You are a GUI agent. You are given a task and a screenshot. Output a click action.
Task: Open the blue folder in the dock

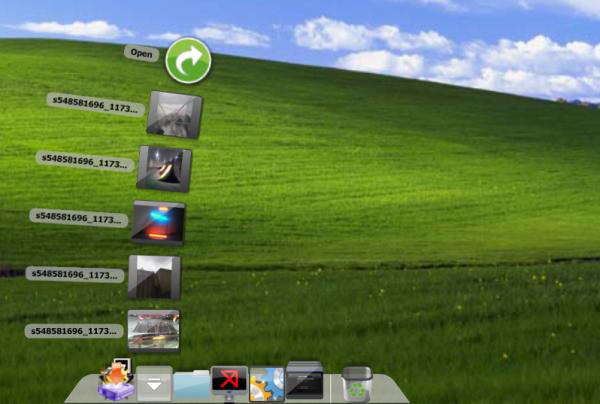tap(191, 385)
